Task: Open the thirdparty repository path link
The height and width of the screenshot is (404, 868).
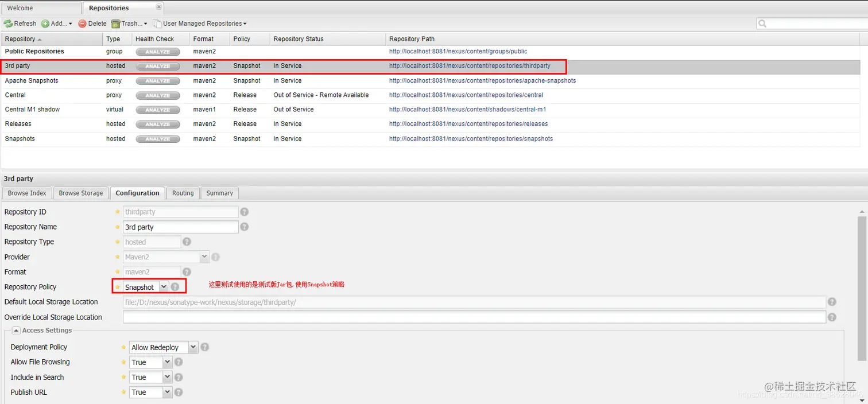Action: coord(470,66)
